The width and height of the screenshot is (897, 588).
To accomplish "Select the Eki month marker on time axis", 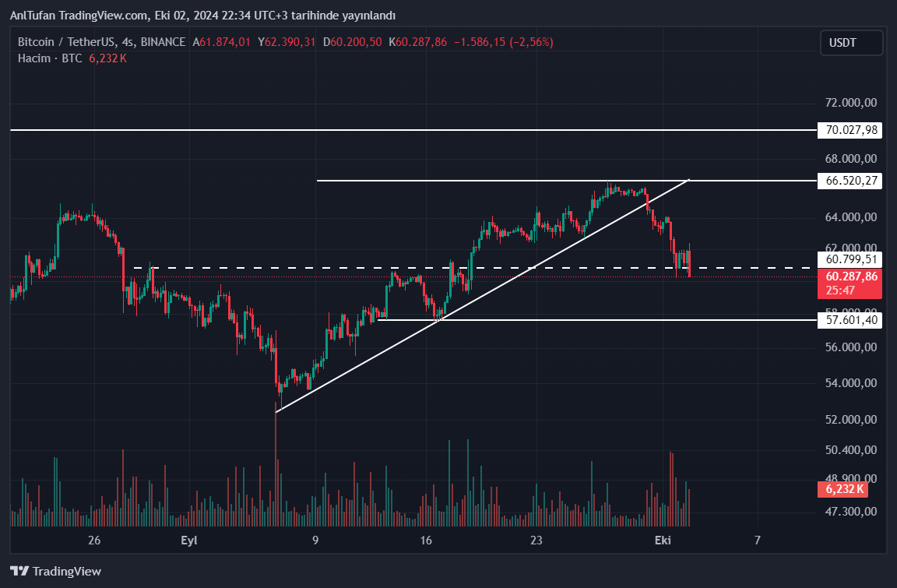I will (x=663, y=540).
